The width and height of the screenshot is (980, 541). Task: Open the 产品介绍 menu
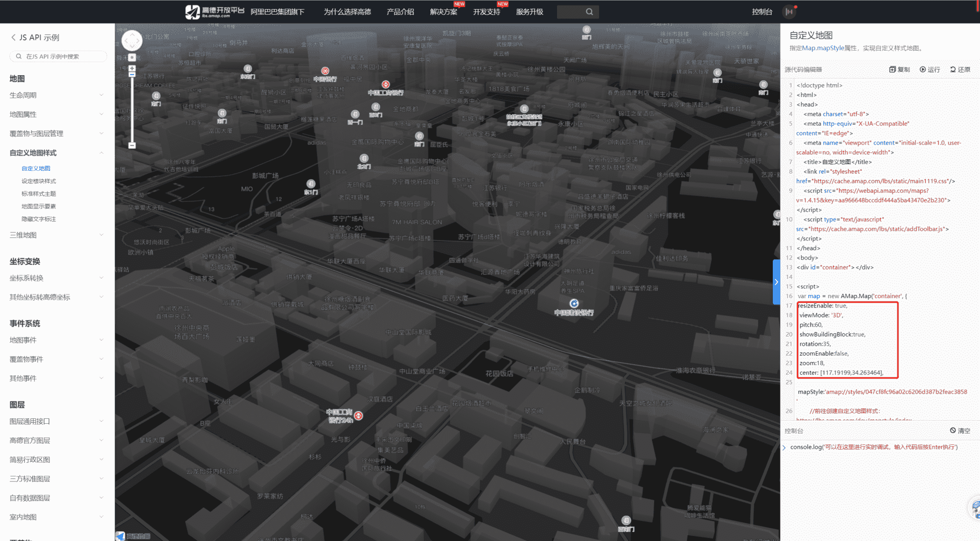[400, 12]
